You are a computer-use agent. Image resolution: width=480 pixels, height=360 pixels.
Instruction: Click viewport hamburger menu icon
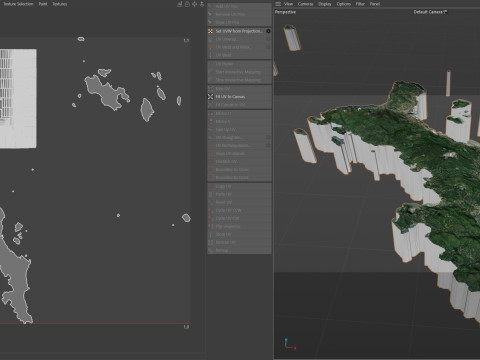[x=278, y=4]
